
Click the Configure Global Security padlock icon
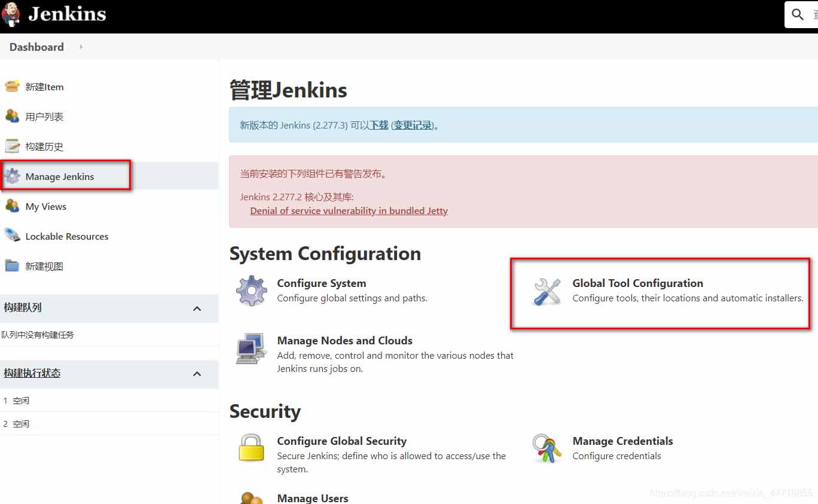point(251,448)
